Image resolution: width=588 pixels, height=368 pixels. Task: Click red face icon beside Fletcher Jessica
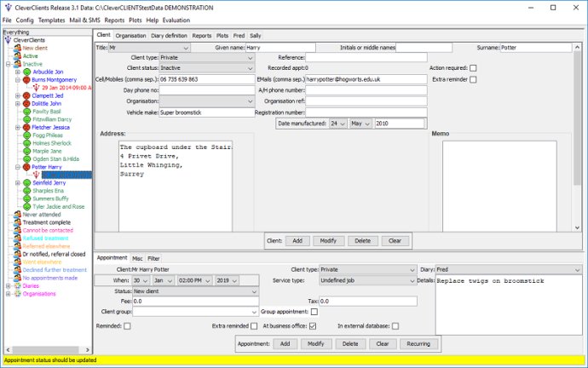tap(26, 128)
